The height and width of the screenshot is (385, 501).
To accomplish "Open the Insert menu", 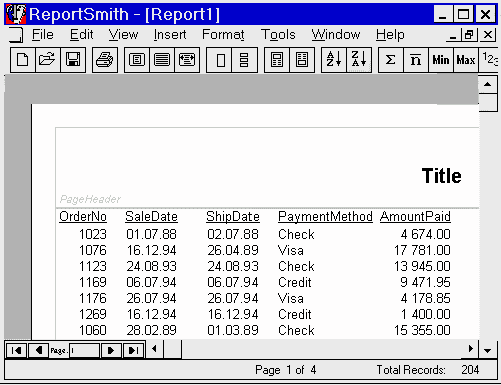I will click(170, 35).
